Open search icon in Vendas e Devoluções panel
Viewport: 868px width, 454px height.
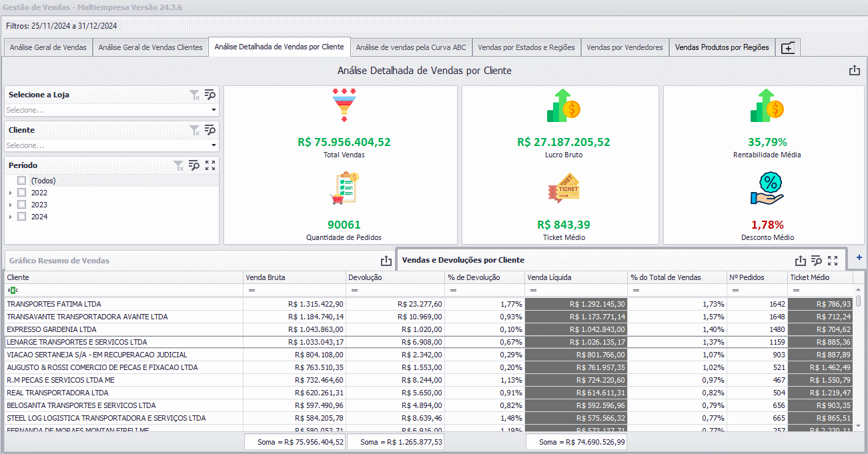point(817,261)
